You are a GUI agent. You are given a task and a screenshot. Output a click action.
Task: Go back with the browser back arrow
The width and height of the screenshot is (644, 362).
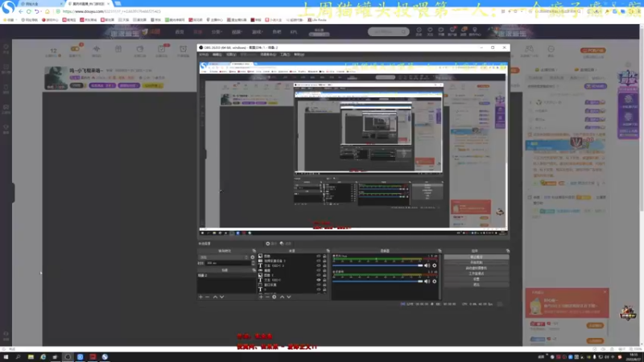click(x=21, y=11)
